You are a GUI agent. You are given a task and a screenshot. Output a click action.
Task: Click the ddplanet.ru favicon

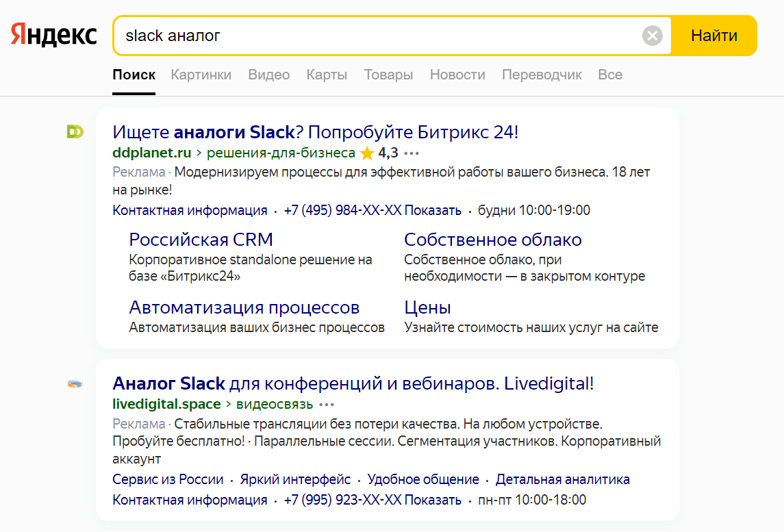tap(75, 131)
